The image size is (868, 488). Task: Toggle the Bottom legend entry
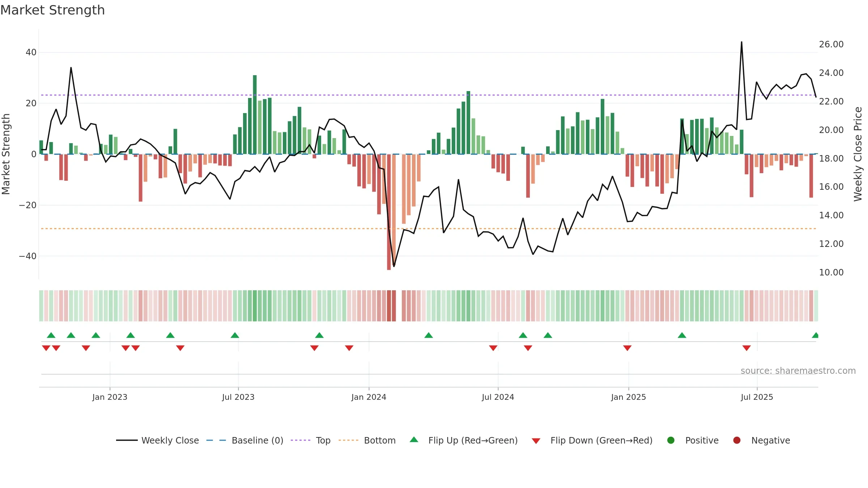pos(367,440)
